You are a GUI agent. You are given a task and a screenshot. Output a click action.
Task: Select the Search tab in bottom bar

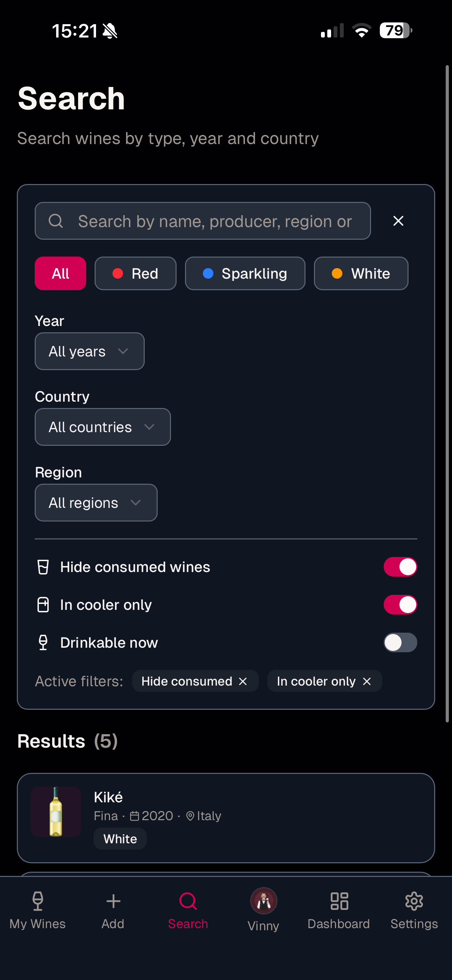click(x=188, y=910)
